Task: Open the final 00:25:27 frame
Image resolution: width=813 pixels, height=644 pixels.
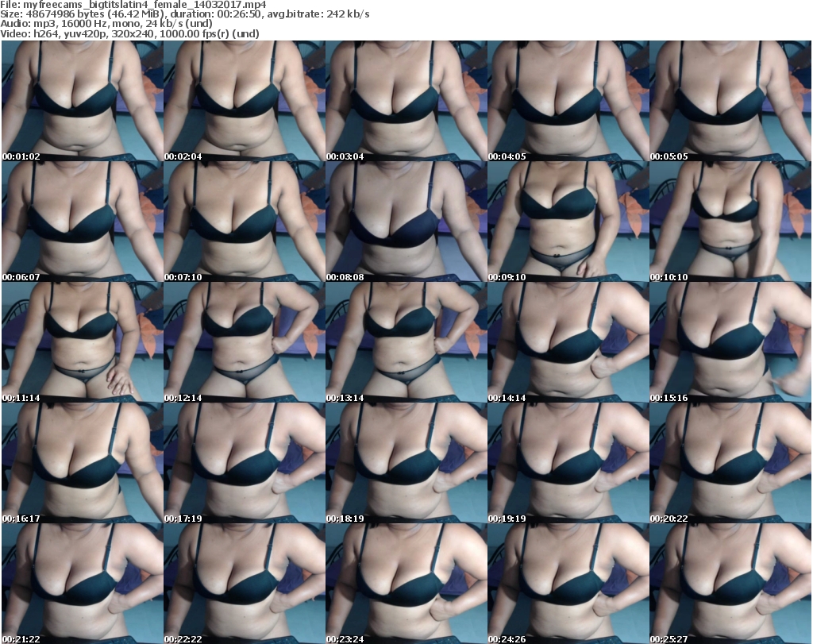Action: 730,584
